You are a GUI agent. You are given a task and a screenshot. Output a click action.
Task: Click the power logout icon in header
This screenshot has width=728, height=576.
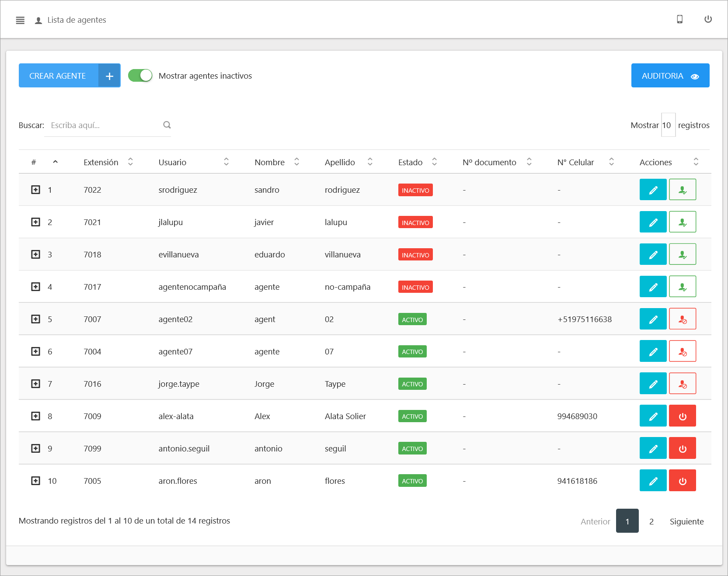pos(708,19)
